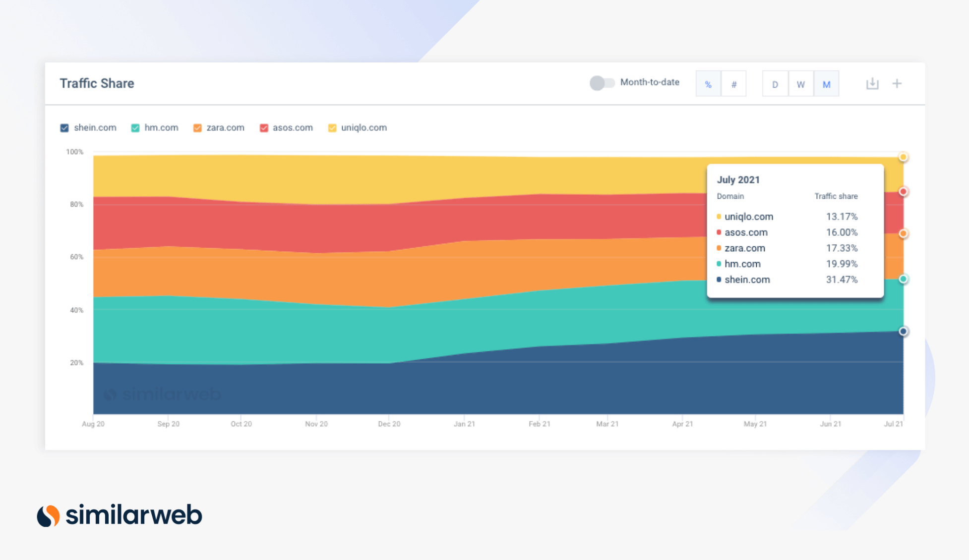The height and width of the screenshot is (560, 969).
Task: Click the July 2021 tooltip heading
Action: click(x=738, y=180)
